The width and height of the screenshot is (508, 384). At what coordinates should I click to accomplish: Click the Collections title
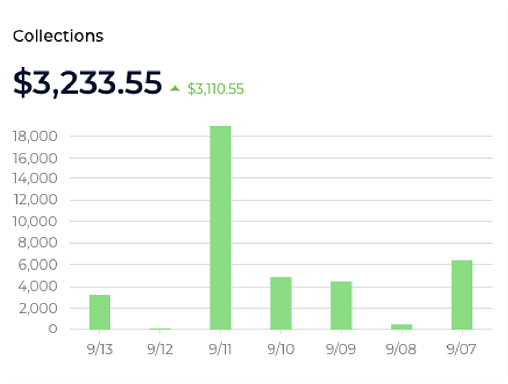58,36
